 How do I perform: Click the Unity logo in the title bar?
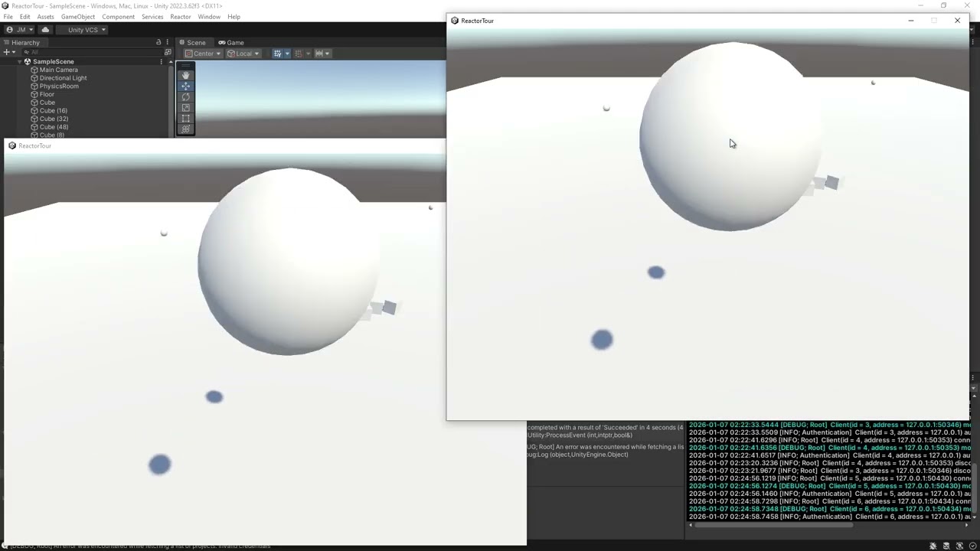pos(6,6)
